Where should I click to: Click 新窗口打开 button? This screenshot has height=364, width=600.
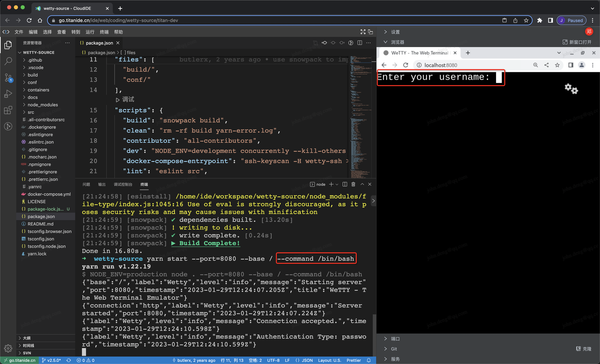point(577,42)
